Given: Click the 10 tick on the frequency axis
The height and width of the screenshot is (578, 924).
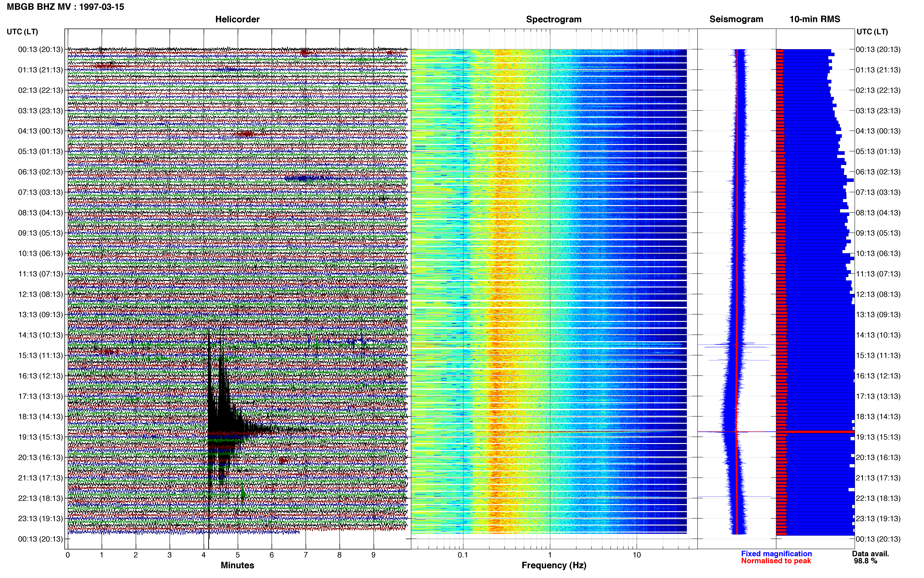Looking at the screenshot, I should [637, 555].
